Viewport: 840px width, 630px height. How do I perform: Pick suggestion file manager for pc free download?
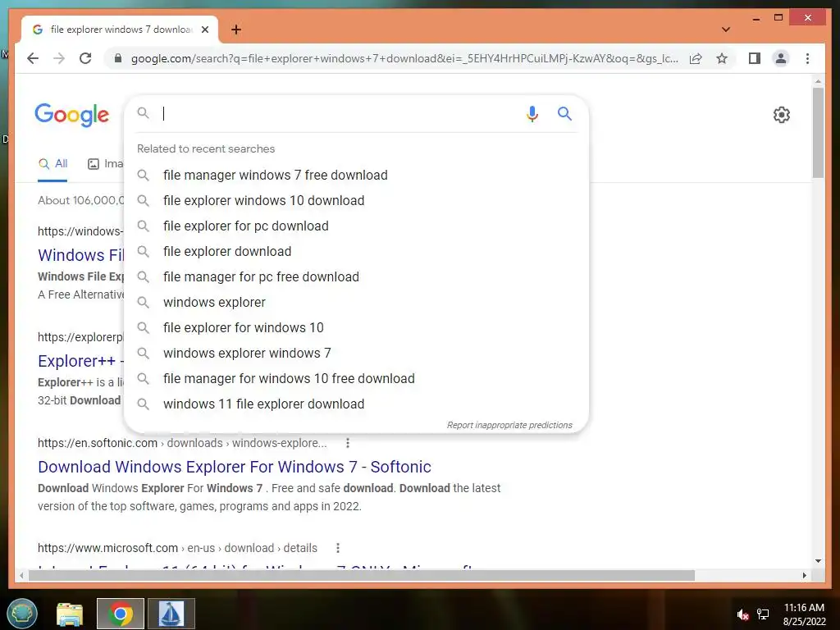[356, 277]
